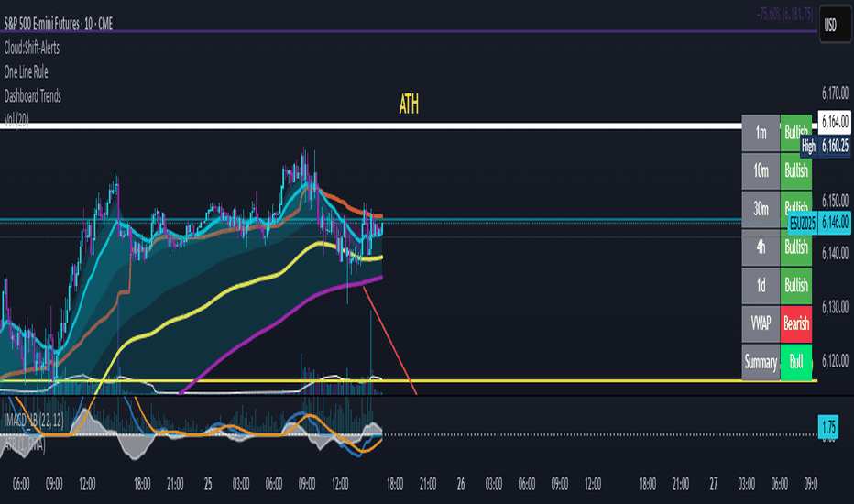Click the yellow ATH text label

(x=409, y=104)
